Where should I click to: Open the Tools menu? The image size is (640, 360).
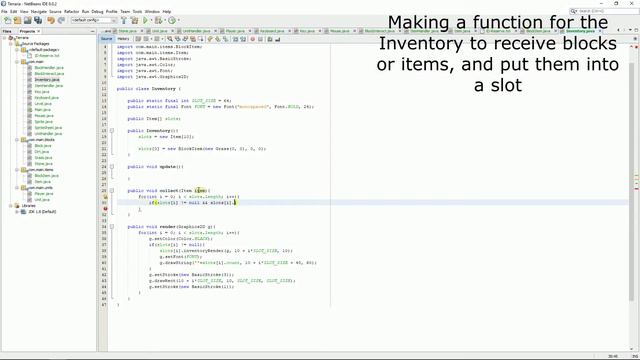pos(138,11)
